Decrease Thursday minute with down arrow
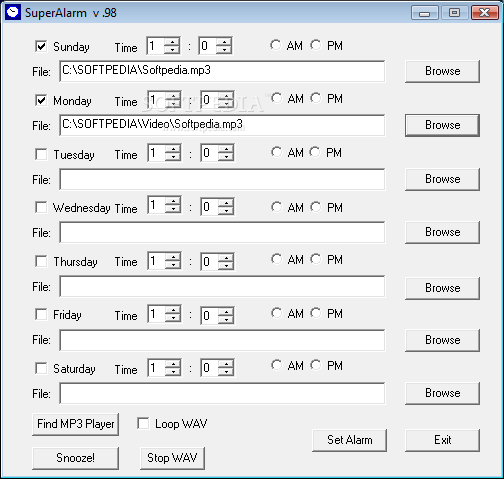The width and height of the screenshot is (504, 479). 226,265
